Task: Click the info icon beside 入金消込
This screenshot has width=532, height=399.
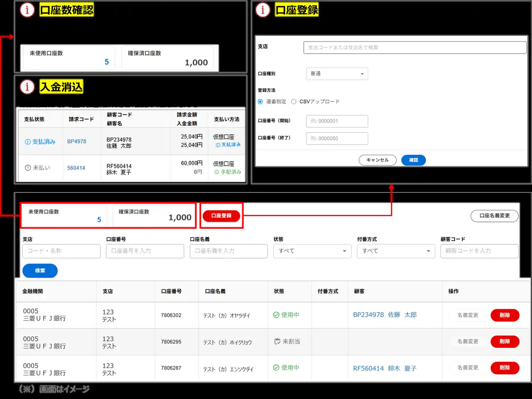Action: [27, 87]
